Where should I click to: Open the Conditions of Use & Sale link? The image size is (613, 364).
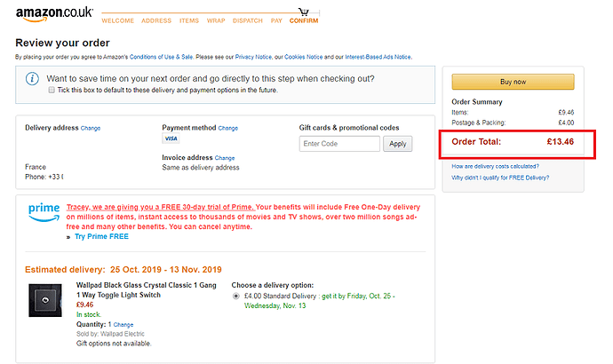pyautogui.click(x=161, y=57)
